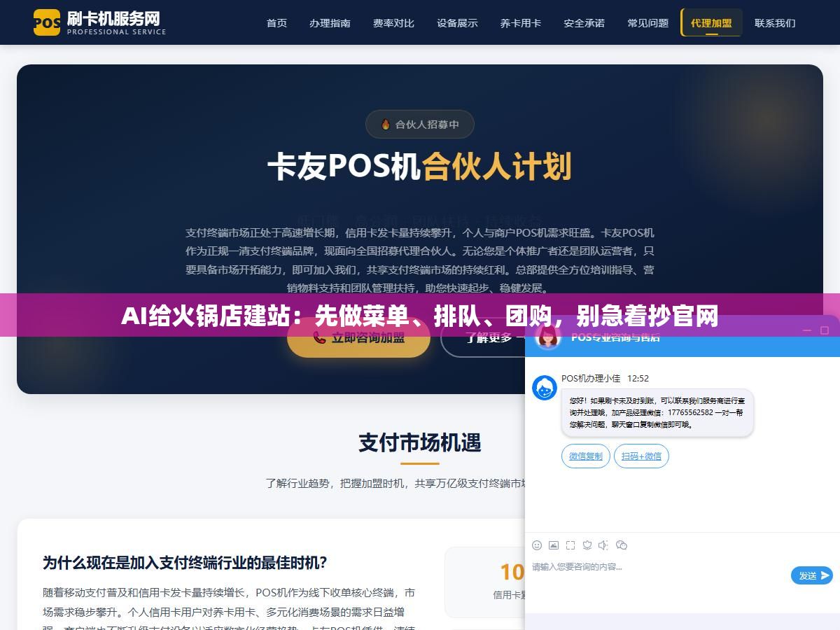840x630 pixels.
Task: Select the screenshot capture icon in chat
Action: pyautogui.click(x=570, y=545)
